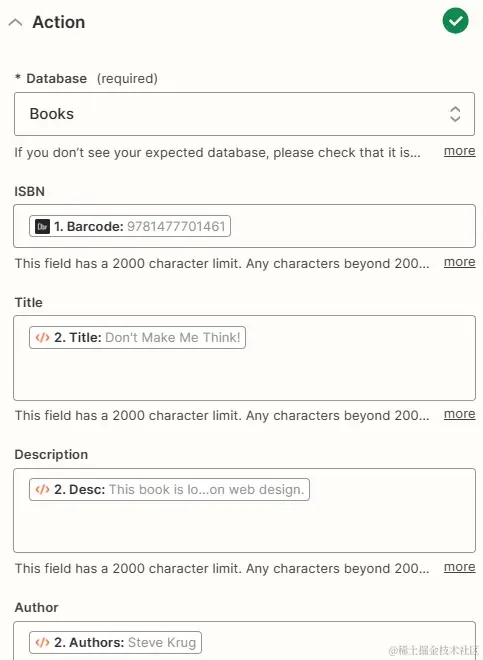Click the Author field label
483x660 pixels.
(36, 607)
